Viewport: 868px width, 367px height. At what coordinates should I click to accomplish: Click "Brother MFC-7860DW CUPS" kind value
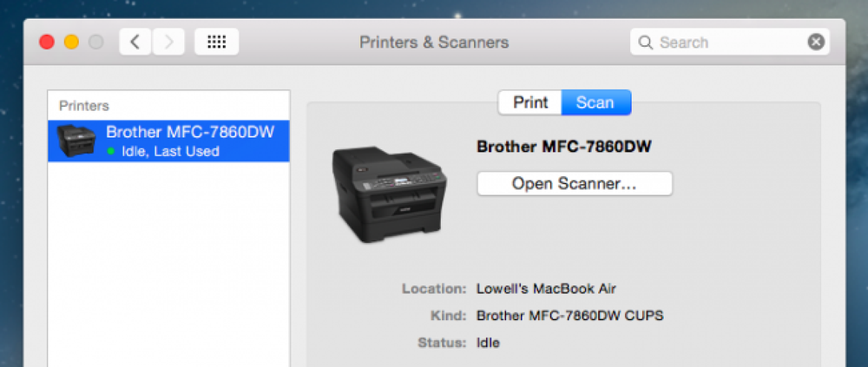tap(569, 316)
